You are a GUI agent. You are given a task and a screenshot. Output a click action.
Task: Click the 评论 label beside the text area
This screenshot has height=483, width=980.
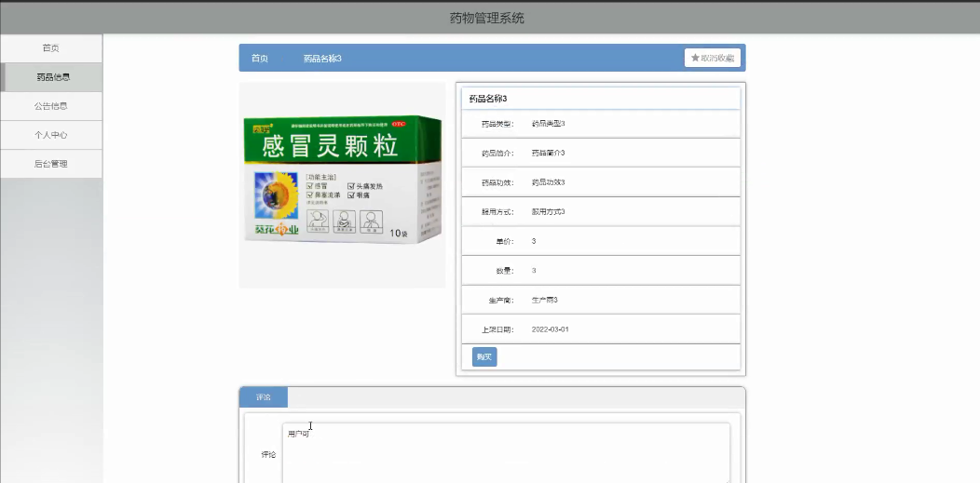click(x=268, y=455)
